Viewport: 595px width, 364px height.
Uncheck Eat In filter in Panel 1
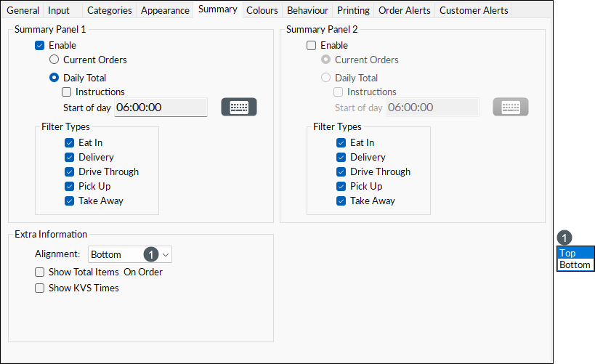(70, 142)
